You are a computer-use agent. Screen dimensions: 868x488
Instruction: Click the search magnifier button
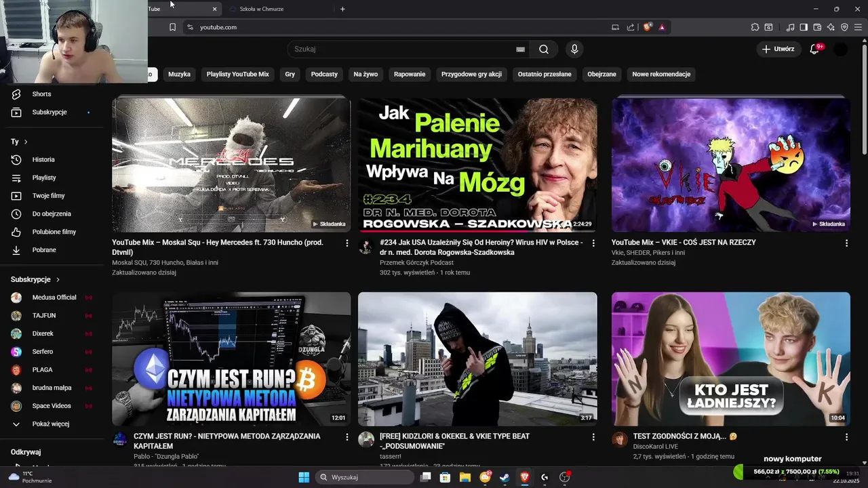pos(544,49)
